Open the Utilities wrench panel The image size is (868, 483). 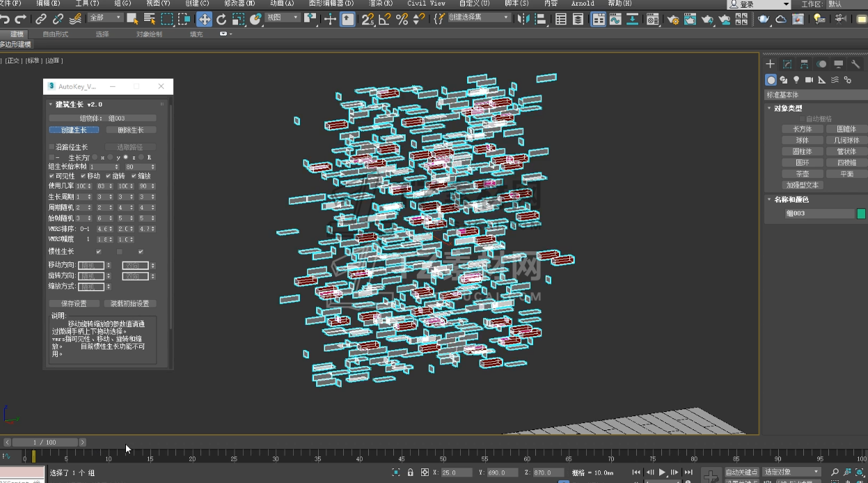[856, 64]
